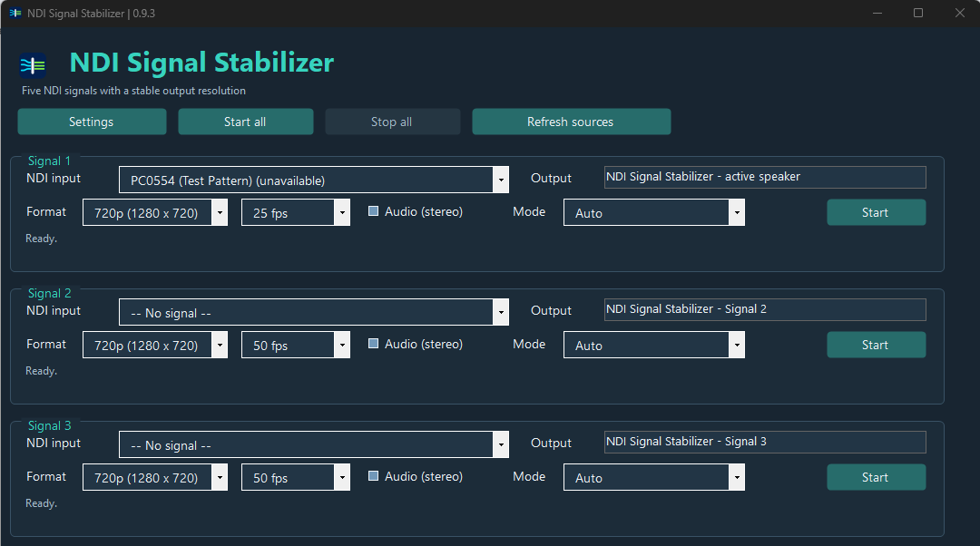The image size is (980, 546).
Task: Open Signal 3 NDI input dropdown
Action: click(x=314, y=444)
